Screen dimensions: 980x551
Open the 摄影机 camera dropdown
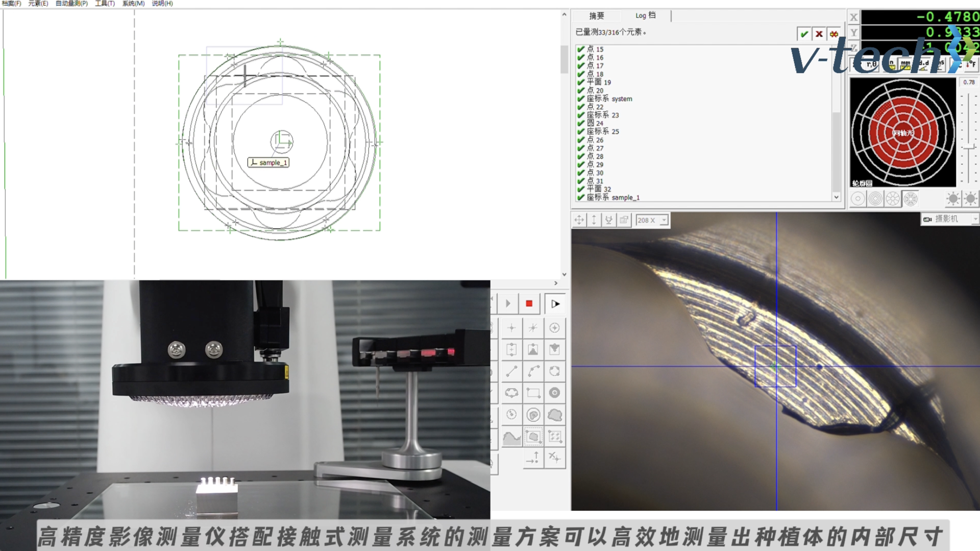974,219
